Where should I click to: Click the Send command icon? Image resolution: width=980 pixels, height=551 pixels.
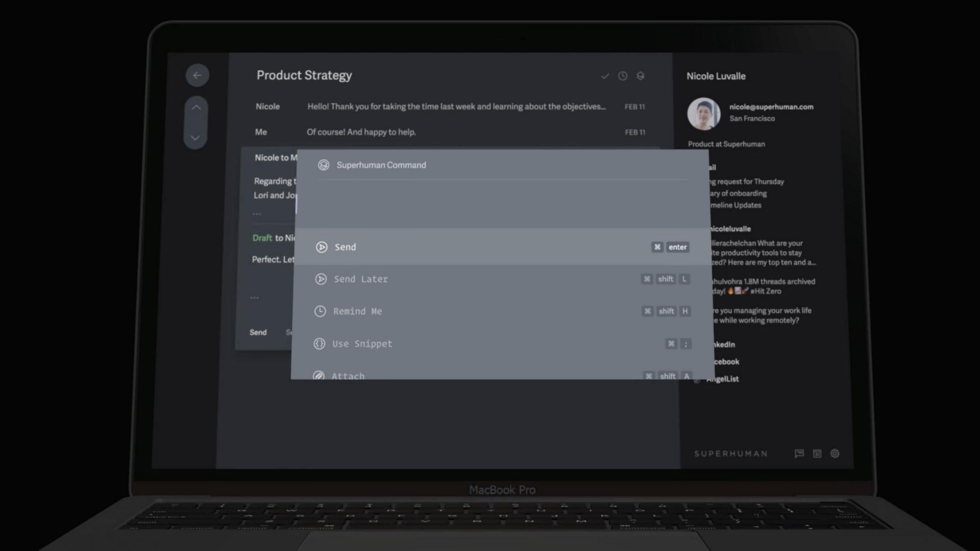(x=322, y=247)
